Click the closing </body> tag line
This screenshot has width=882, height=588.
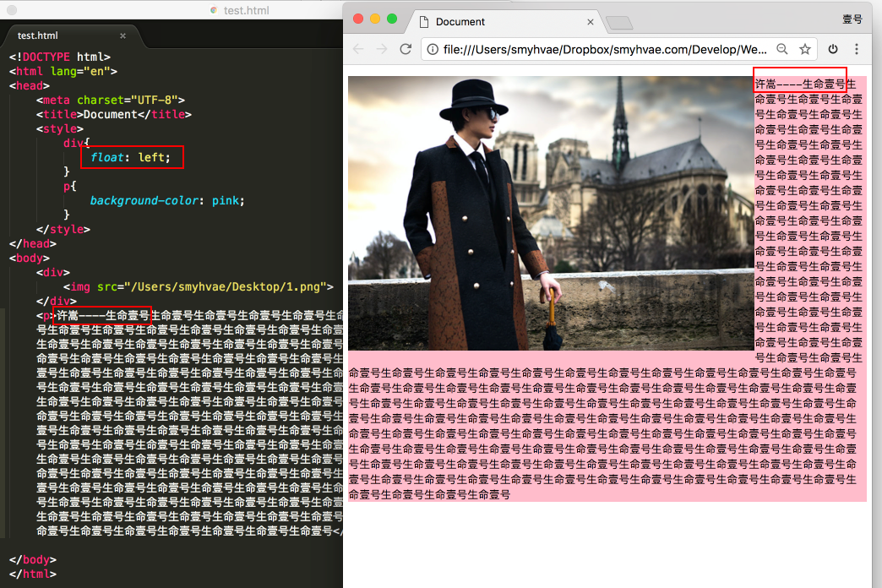(x=33, y=560)
